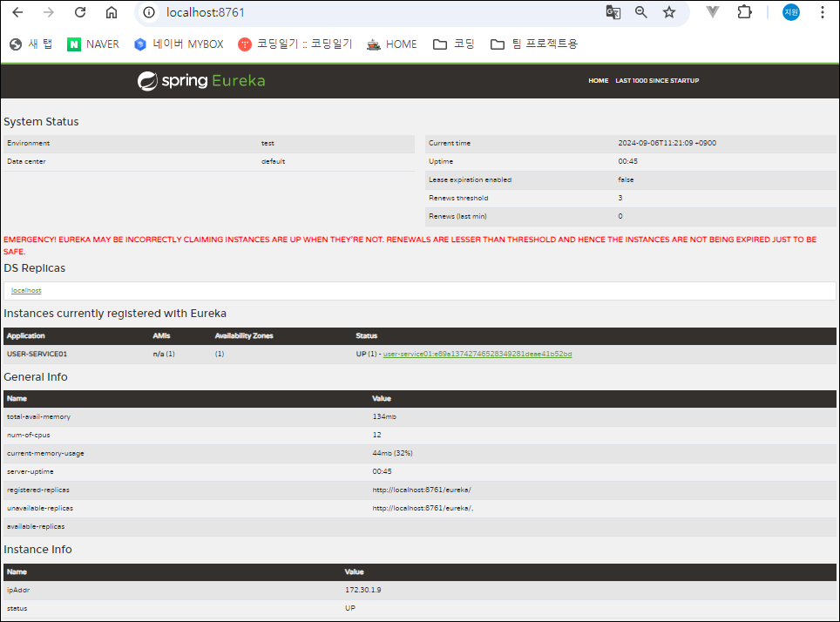Viewport: 840px width, 622px height.
Task: Open the Vue devtools extension icon
Action: (713, 12)
